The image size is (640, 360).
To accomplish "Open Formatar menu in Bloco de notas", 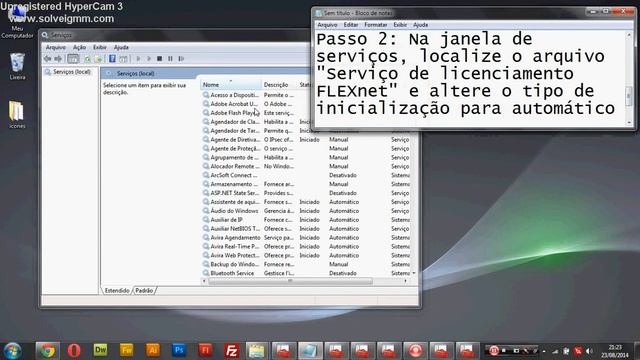I will coord(376,25).
